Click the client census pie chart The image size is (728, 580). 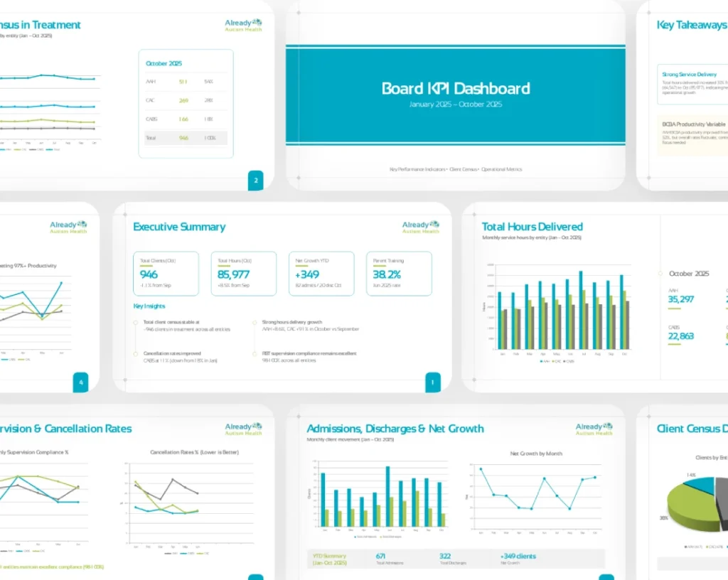[x=699, y=505]
